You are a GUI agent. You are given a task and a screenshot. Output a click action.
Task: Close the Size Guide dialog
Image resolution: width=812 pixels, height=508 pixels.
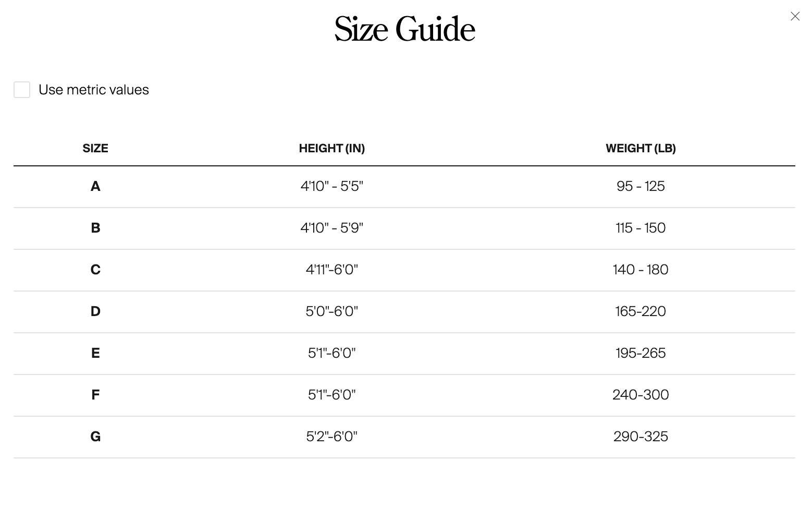click(795, 16)
